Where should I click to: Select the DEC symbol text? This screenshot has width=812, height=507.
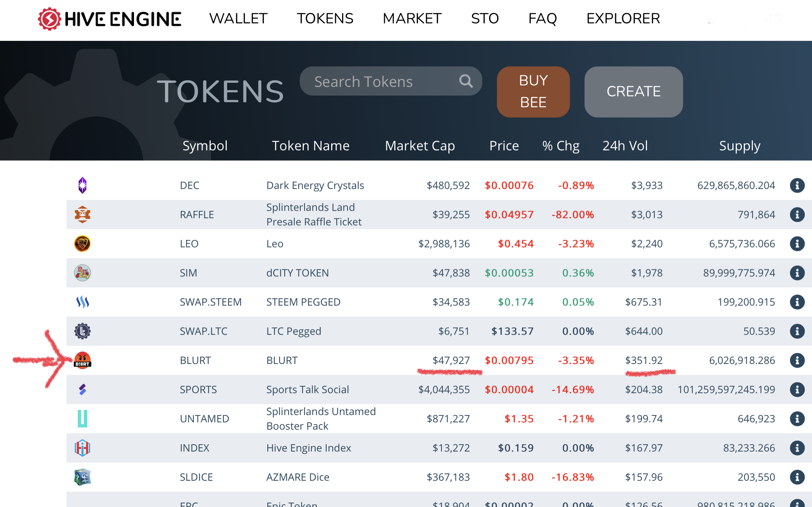[189, 185]
